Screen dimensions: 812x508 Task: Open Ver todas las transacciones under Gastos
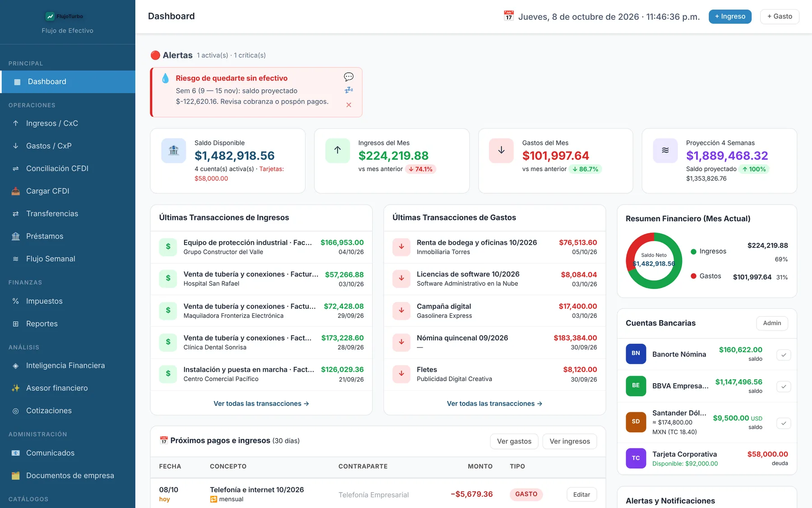pos(494,404)
